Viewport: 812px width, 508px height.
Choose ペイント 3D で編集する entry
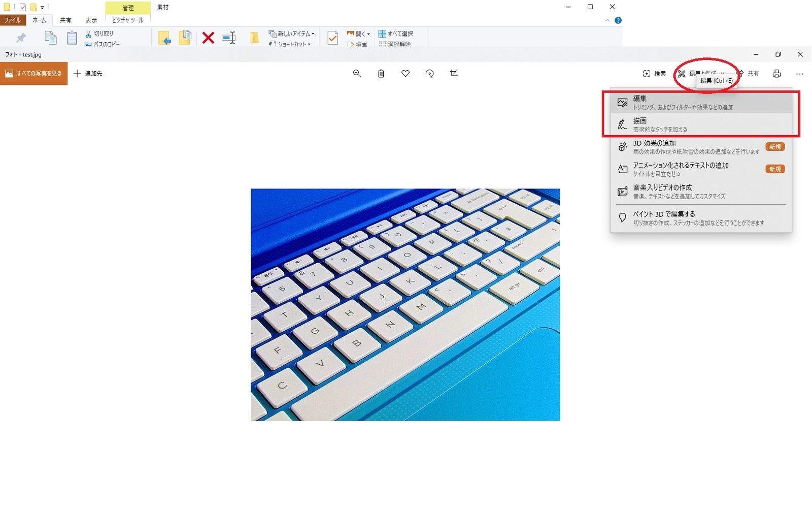pyautogui.click(x=701, y=218)
